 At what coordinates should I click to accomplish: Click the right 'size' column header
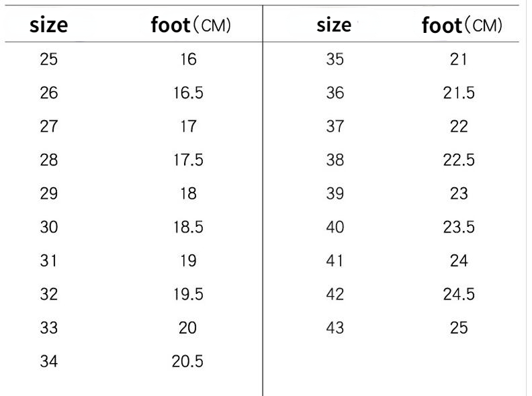pyautogui.click(x=334, y=25)
